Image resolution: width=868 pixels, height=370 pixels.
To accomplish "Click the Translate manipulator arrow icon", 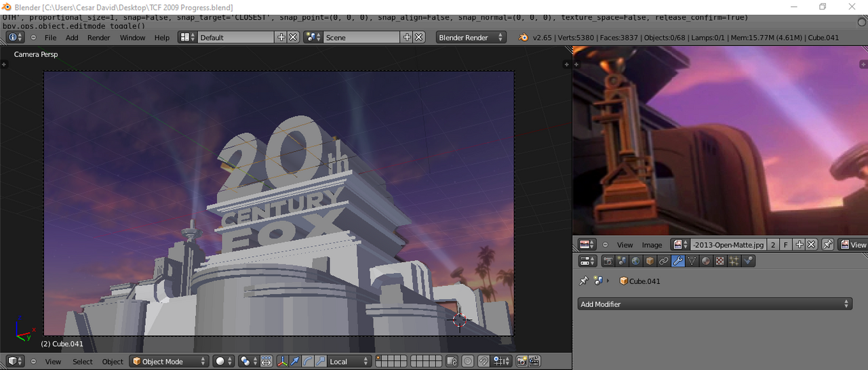I will click(x=295, y=361).
